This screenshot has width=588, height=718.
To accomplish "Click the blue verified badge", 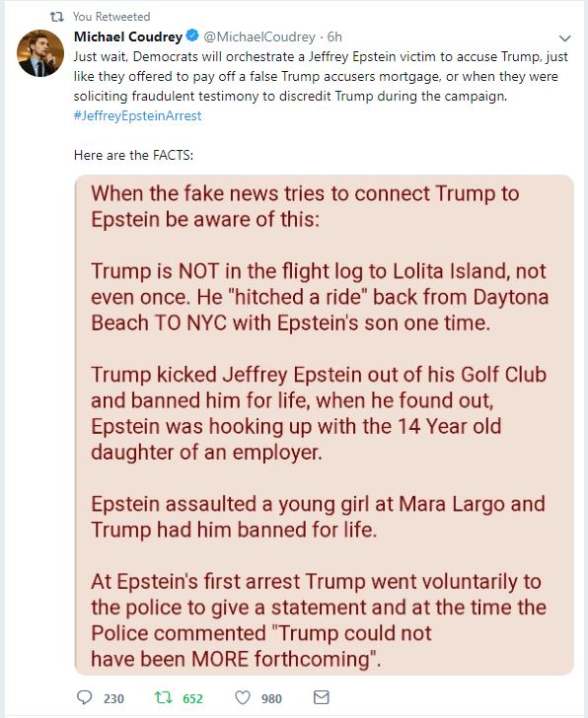I will pyautogui.click(x=192, y=36).
